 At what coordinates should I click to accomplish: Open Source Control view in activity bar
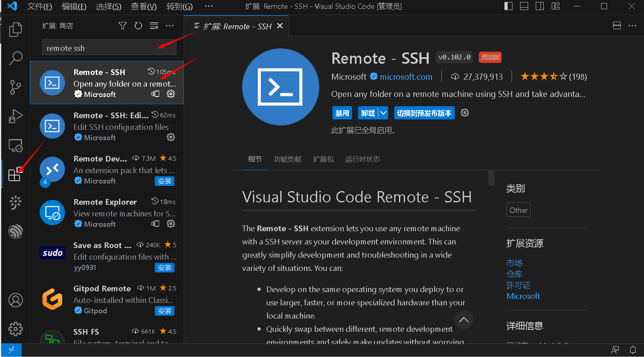[x=16, y=87]
